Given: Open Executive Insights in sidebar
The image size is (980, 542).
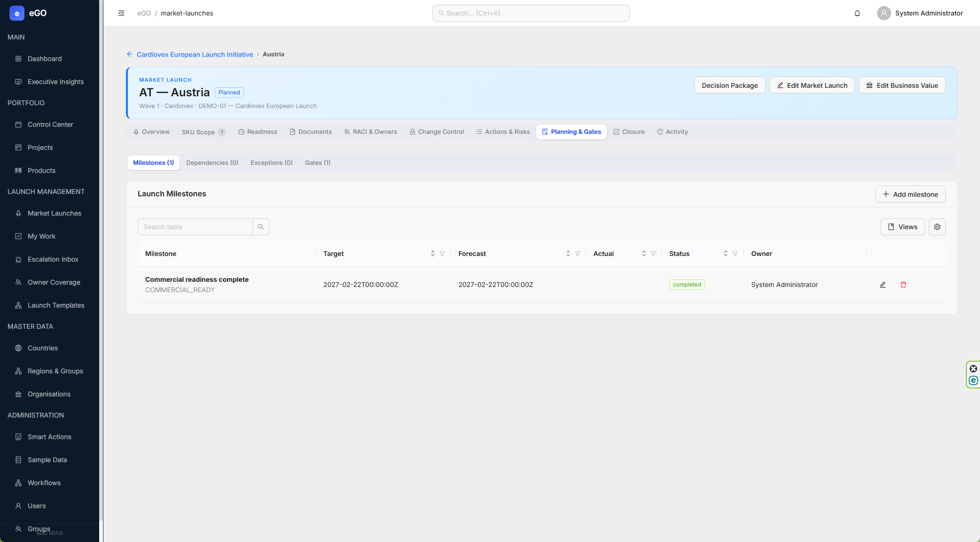Looking at the screenshot, I should coord(50,82).
